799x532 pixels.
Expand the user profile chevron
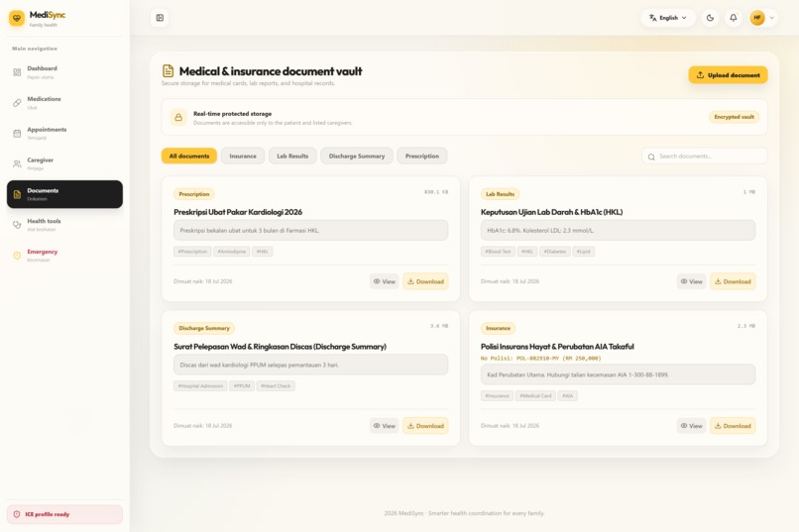coord(772,18)
